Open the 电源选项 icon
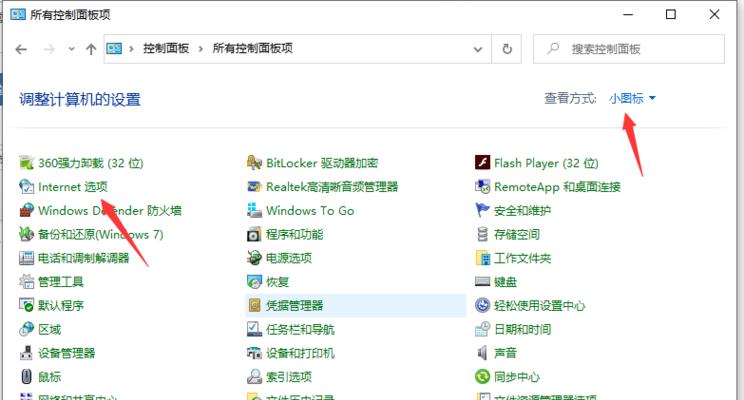This screenshot has height=400, width=744. [x=254, y=258]
